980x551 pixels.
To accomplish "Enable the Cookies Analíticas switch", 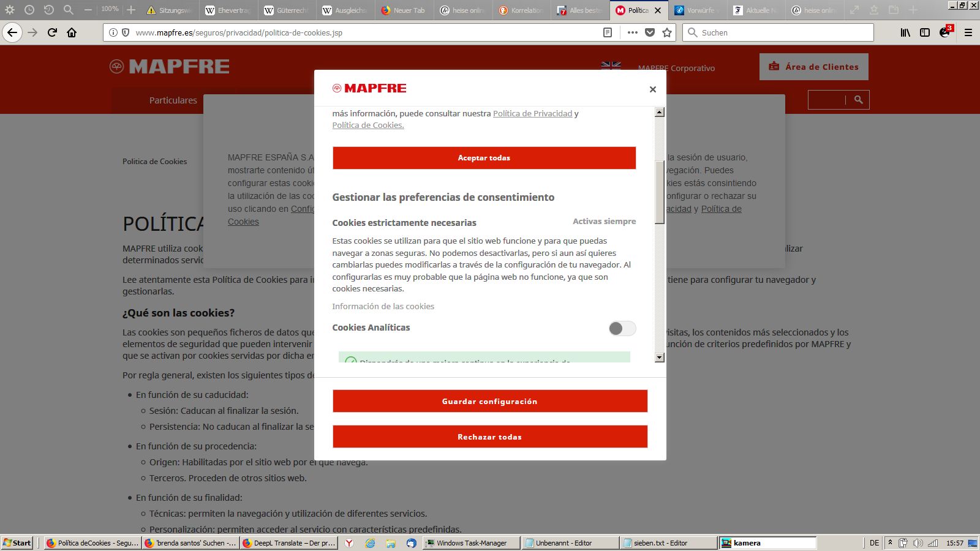I will pos(622,329).
